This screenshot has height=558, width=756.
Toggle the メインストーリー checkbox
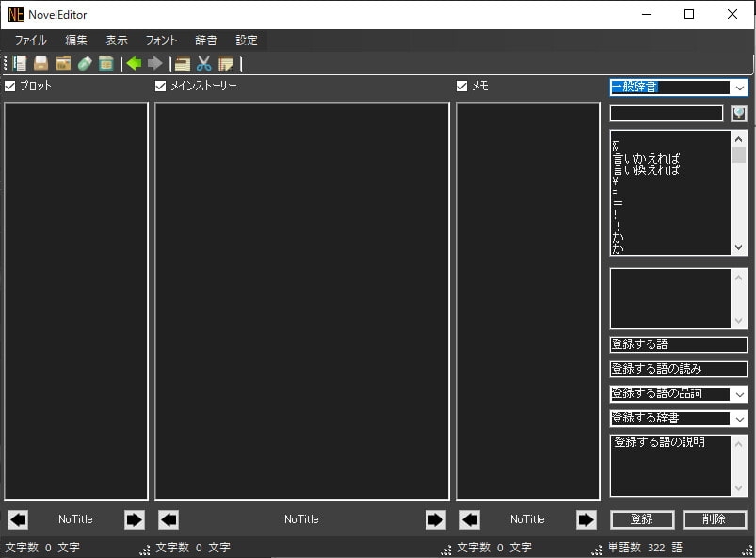click(x=161, y=86)
